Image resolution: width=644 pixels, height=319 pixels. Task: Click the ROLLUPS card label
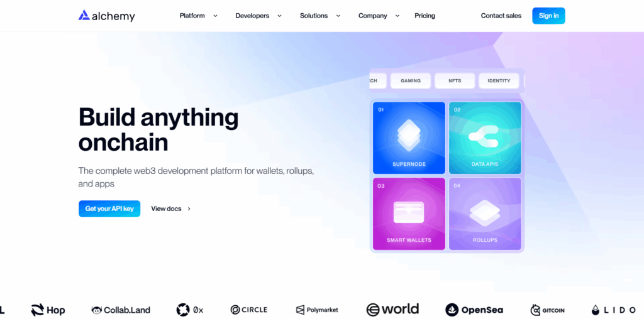point(485,240)
